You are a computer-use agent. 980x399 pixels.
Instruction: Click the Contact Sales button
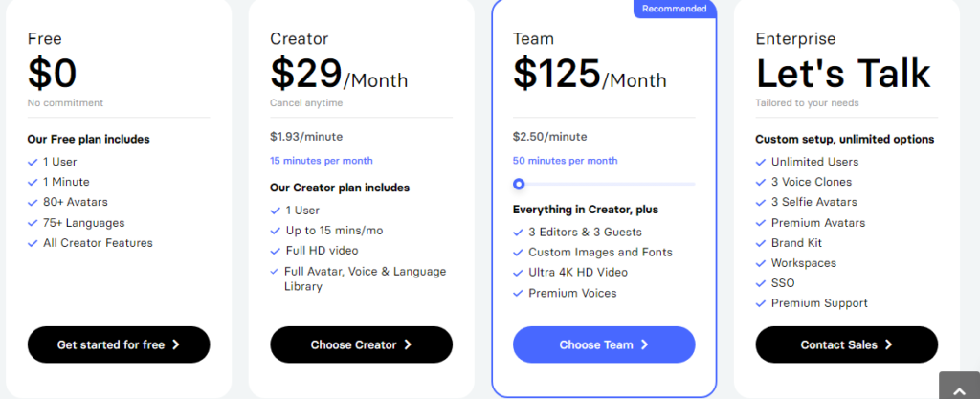[x=846, y=344]
